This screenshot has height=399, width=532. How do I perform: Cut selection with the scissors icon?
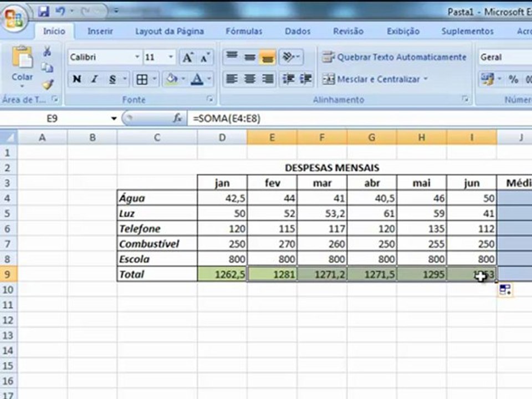coord(47,52)
